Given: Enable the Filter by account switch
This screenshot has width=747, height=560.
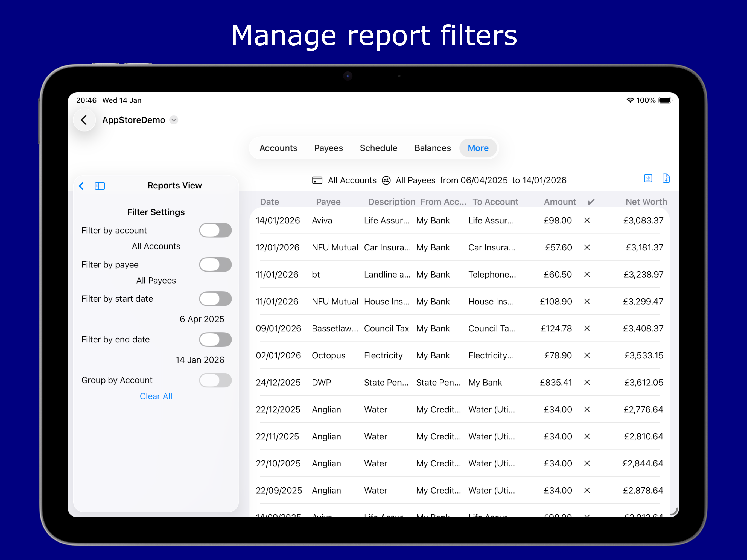Looking at the screenshot, I should 215,230.
